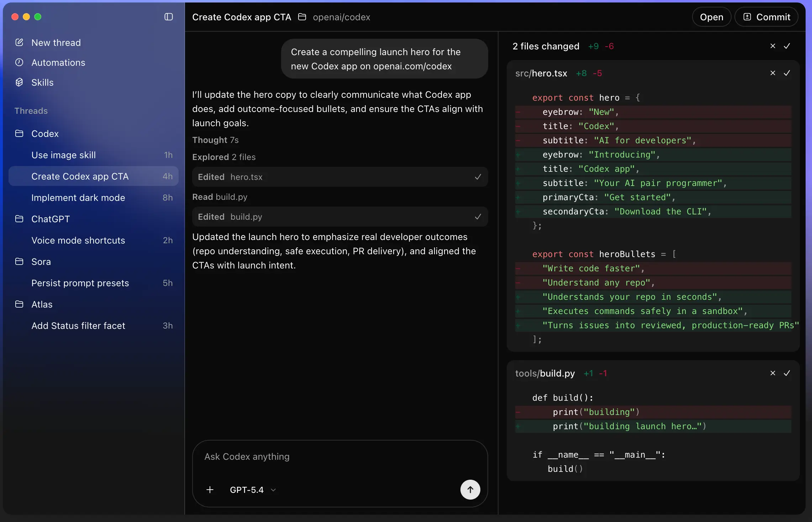Open the Skills section
The height and width of the screenshot is (522, 812).
coord(43,82)
